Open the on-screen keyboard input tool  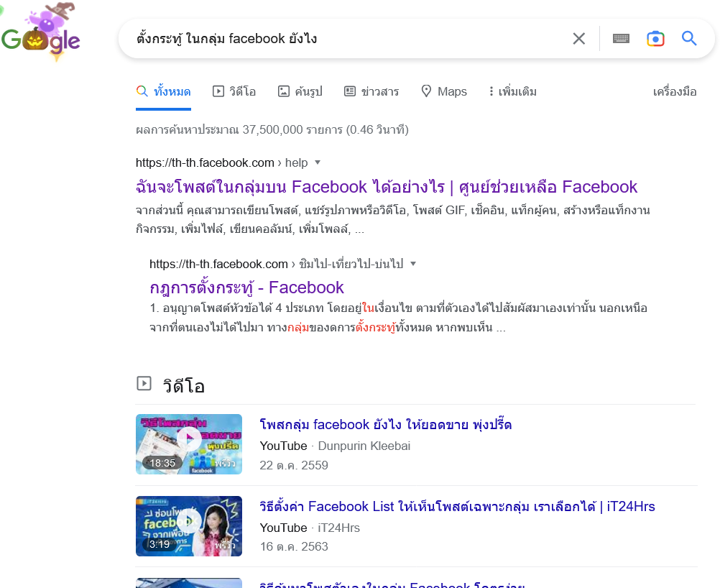(621, 39)
